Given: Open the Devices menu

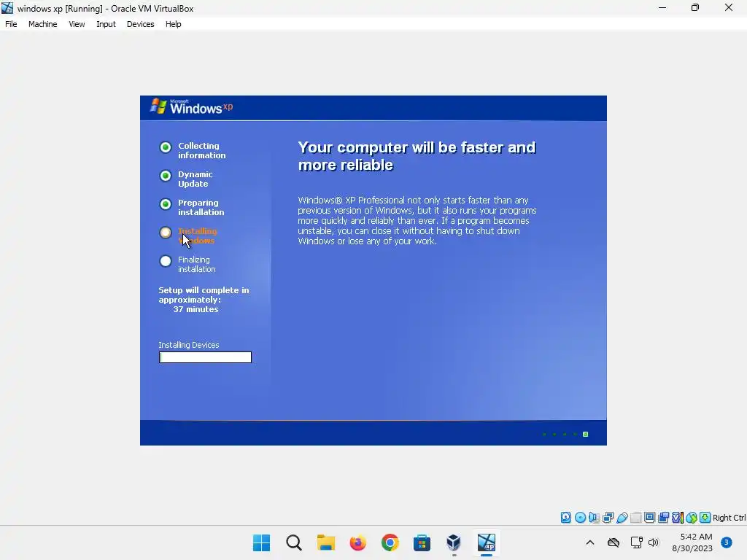Looking at the screenshot, I should (140, 24).
